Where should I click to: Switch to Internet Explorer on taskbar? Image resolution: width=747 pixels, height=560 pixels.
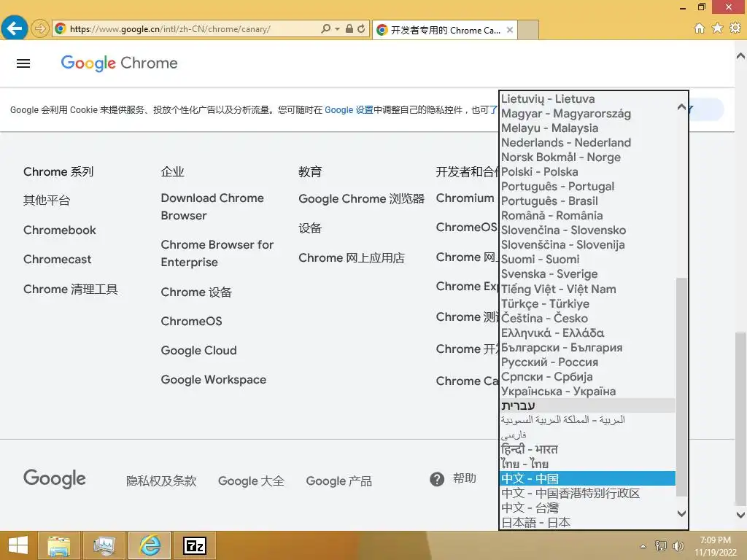(150, 545)
